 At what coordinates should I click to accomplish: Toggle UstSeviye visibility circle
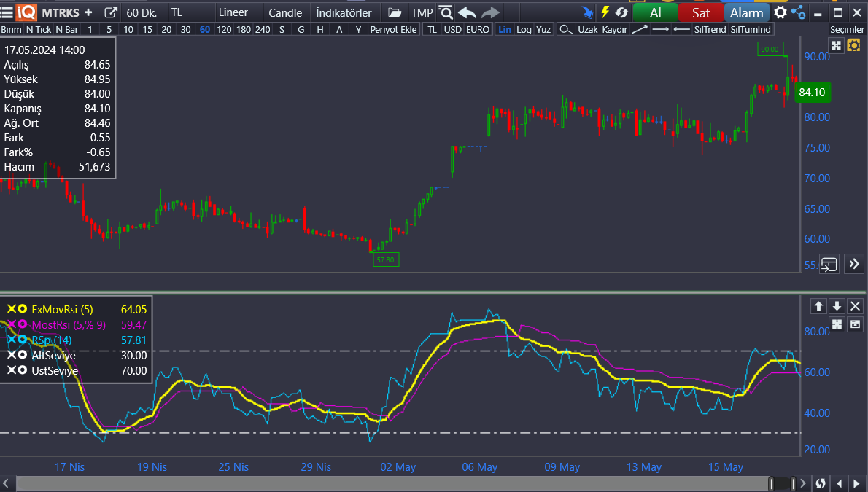[x=22, y=370]
